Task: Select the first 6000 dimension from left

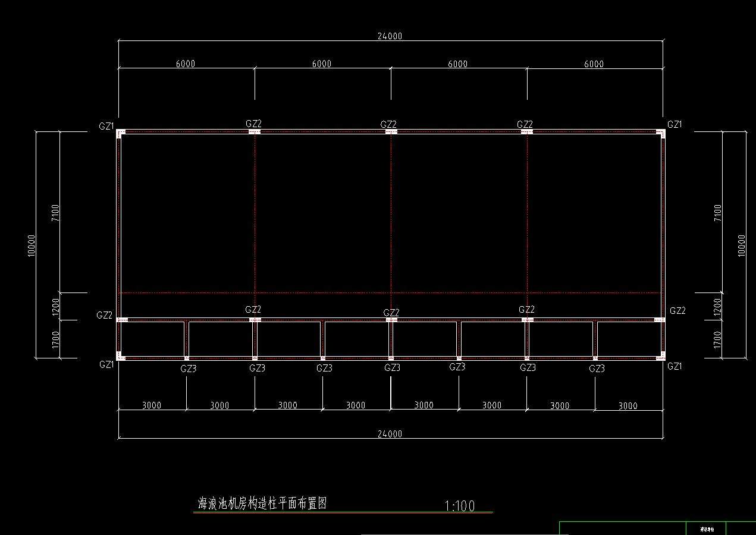Action: point(186,64)
